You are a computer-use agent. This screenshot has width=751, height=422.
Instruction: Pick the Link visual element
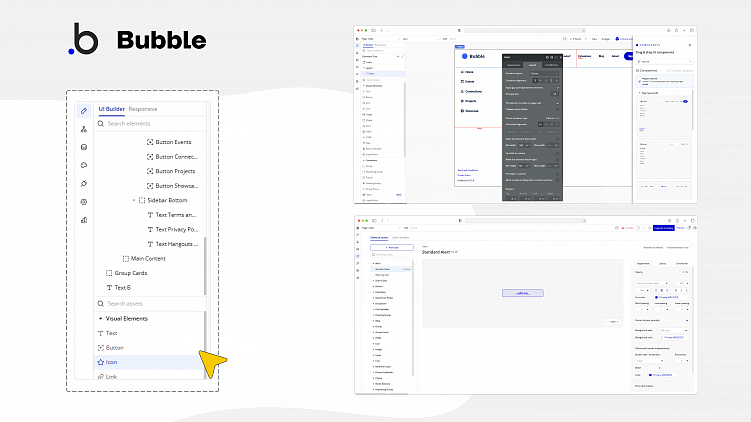[107, 376]
